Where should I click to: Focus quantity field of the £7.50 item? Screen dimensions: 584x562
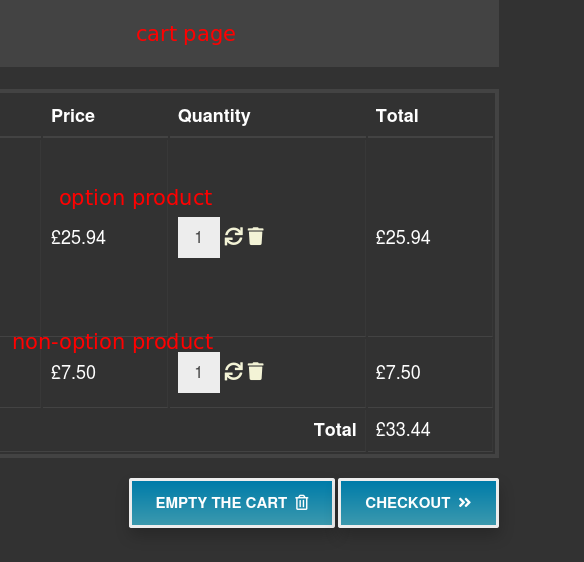(x=199, y=372)
